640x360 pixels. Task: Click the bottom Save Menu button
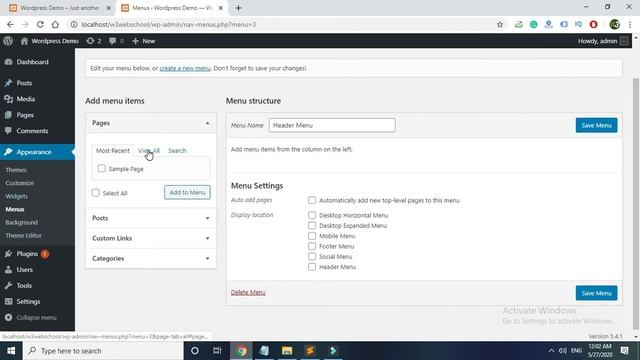596,293
